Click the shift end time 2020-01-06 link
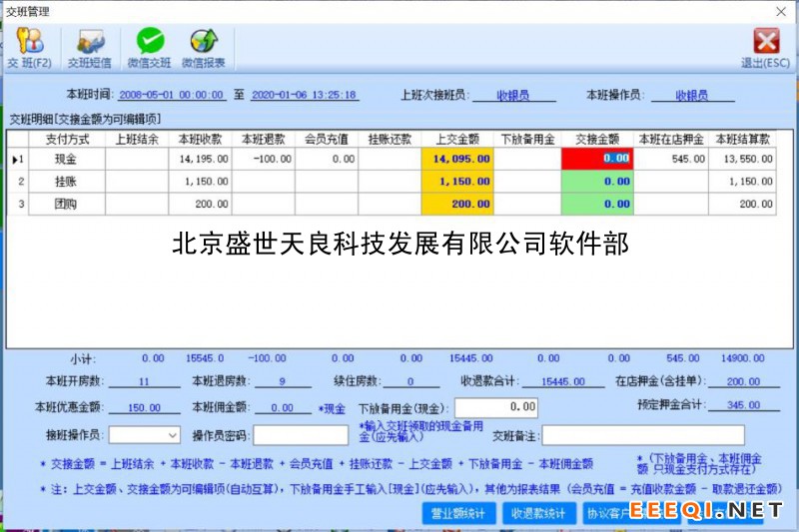799x532 pixels. (304, 96)
